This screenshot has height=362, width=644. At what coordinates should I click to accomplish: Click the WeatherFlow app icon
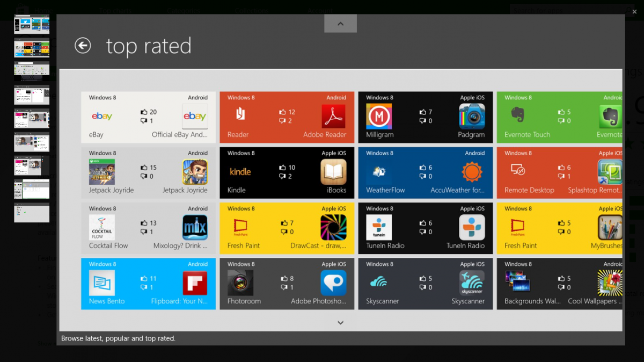[x=379, y=172]
